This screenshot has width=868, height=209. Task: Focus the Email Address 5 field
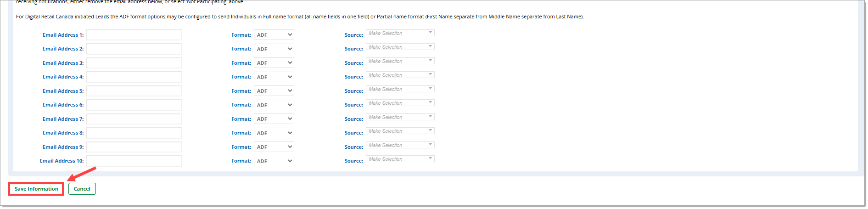134,91
